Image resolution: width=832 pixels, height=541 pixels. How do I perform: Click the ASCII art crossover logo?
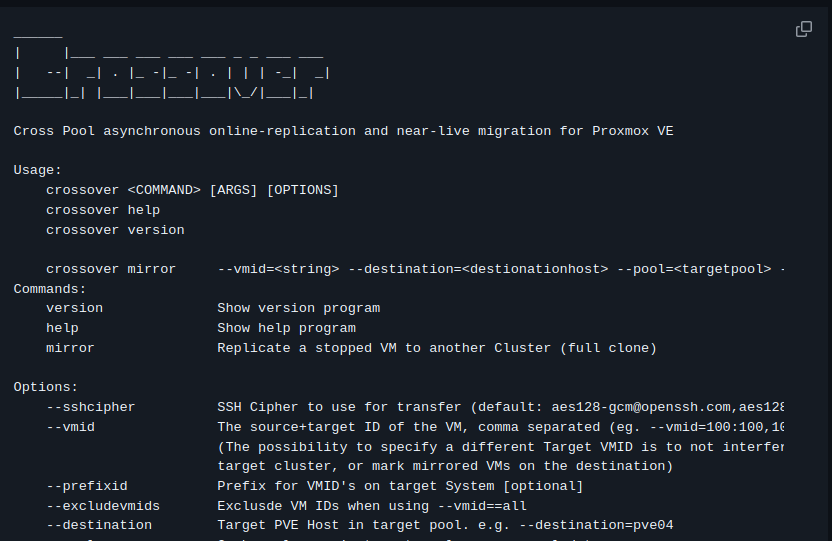click(172, 65)
